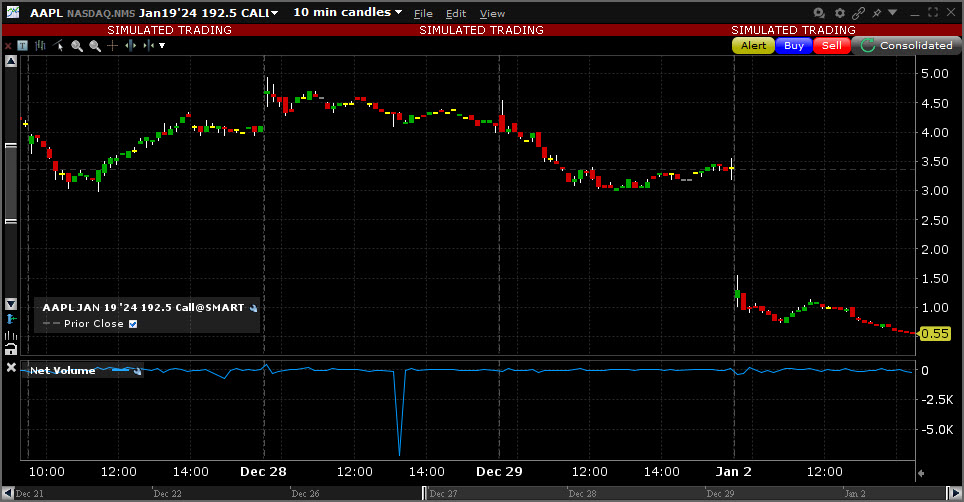The image size is (964, 502).
Task: Open the View menu
Action: (x=492, y=14)
